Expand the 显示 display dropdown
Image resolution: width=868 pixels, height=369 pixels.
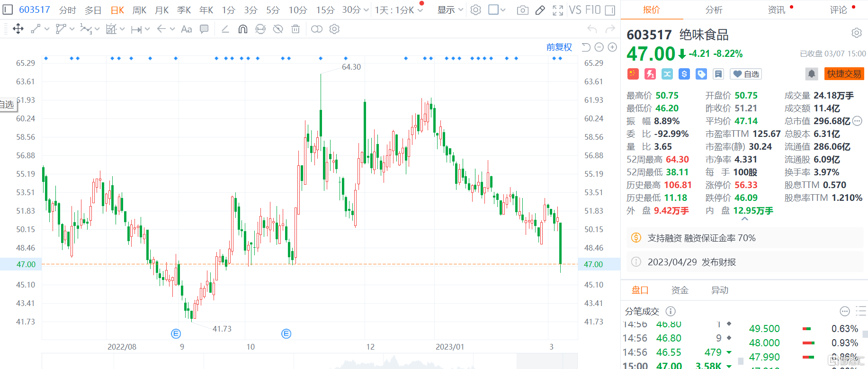tap(450, 10)
